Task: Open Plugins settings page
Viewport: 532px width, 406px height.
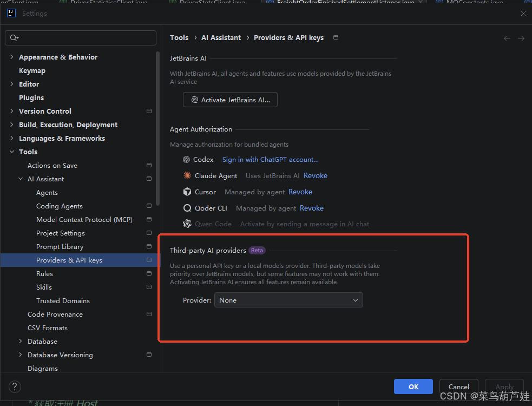Action: (x=31, y=98)
